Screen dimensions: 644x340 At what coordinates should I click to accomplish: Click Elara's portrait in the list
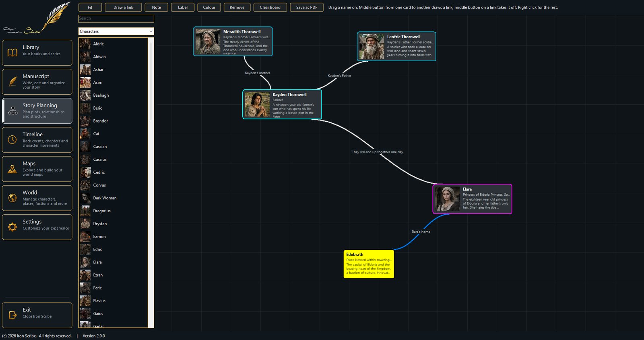(85, 262)
